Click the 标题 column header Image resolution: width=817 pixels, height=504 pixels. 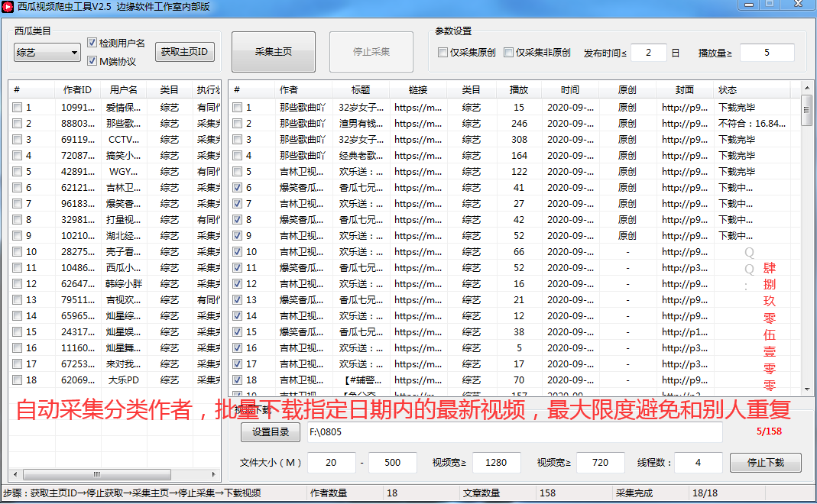tap(361, 89)
